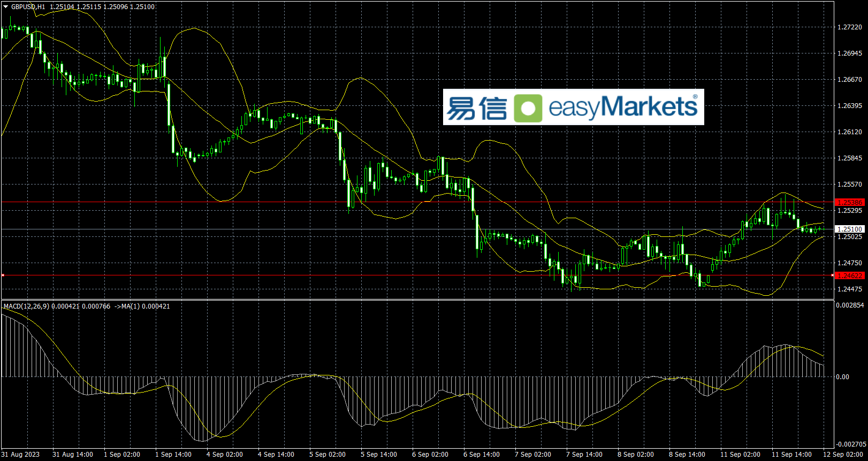This screenshot has width=868, height=461.
Task: Click the 1.24750 price scale value
Action: click(x=850, y=263)
